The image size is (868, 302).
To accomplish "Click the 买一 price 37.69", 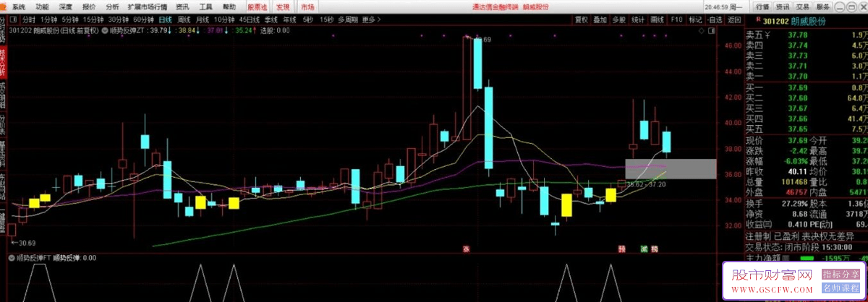I will (799, 88).
